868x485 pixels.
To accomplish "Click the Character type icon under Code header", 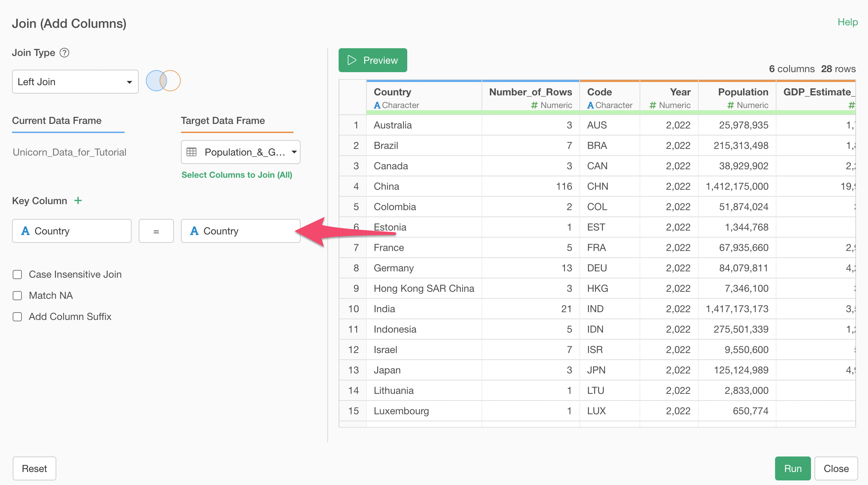I will 590,105.
